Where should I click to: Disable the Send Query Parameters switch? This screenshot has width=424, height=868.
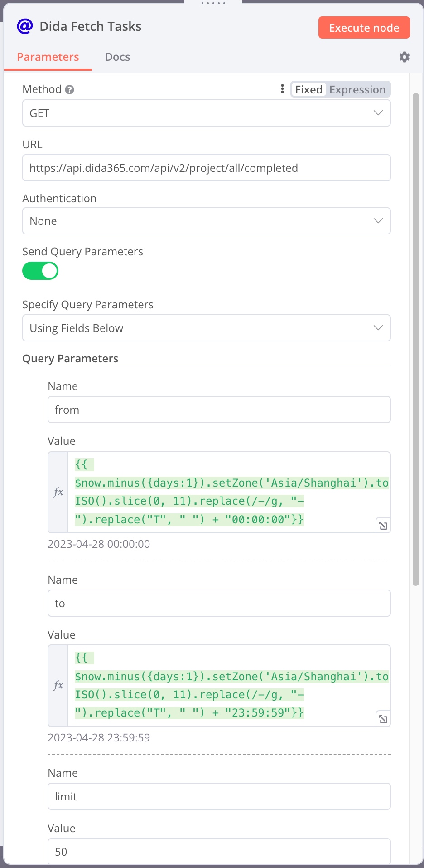click(40, 271)
